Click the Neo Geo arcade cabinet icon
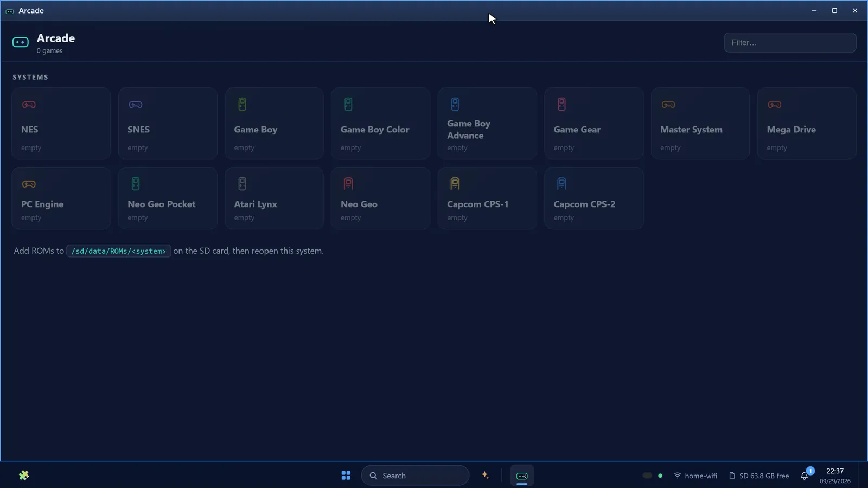Screen dimensions: 868x488 coord(348,184)
